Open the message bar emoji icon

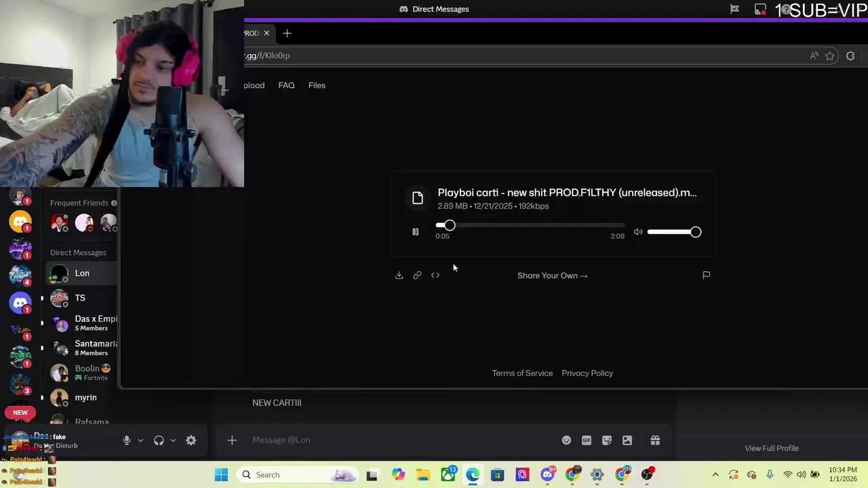pos(566,440)
